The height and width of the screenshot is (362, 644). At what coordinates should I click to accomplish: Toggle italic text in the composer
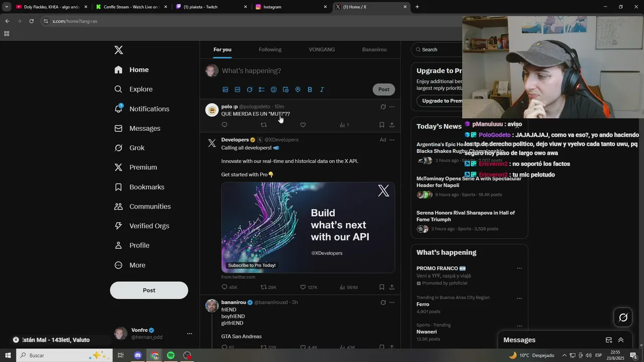pyautogui.click(x=322, y=89)
